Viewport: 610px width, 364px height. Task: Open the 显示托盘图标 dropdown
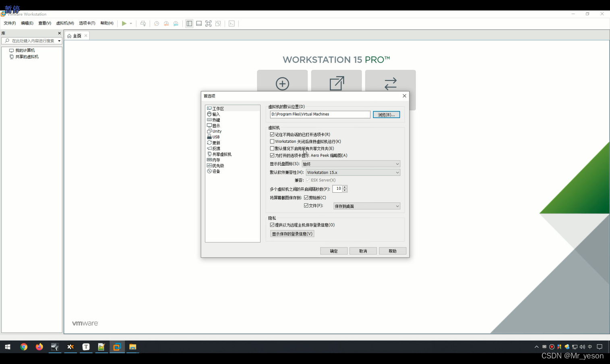(x=351, y=164)
